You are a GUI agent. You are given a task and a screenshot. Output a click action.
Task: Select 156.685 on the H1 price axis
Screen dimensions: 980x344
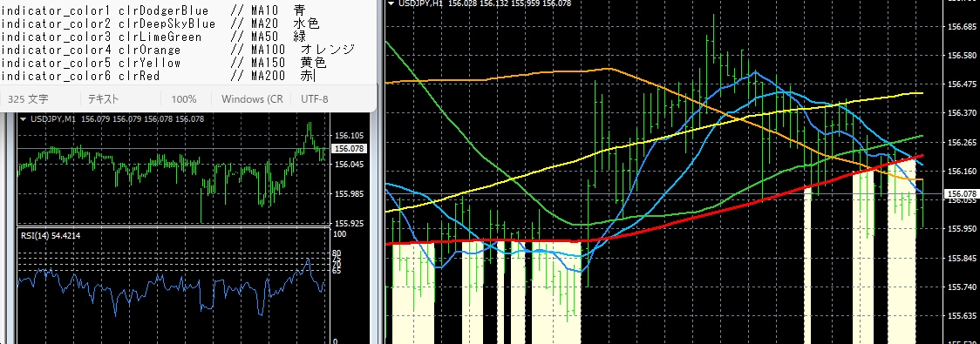[963, 26]
